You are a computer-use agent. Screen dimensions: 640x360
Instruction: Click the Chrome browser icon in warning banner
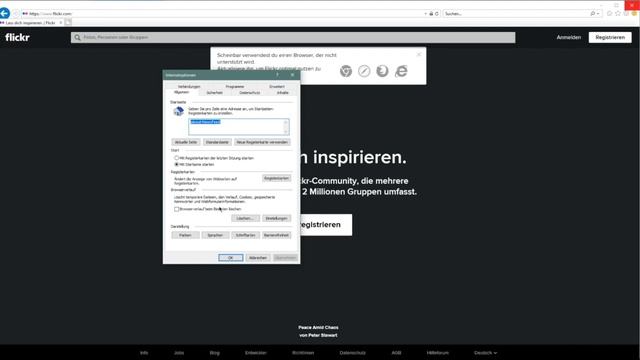(x=346, y=71)
